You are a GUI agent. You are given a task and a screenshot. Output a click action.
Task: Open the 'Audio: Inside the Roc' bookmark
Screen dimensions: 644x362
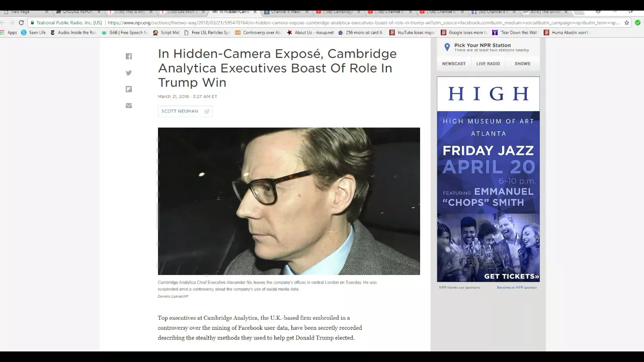(73, 33)
